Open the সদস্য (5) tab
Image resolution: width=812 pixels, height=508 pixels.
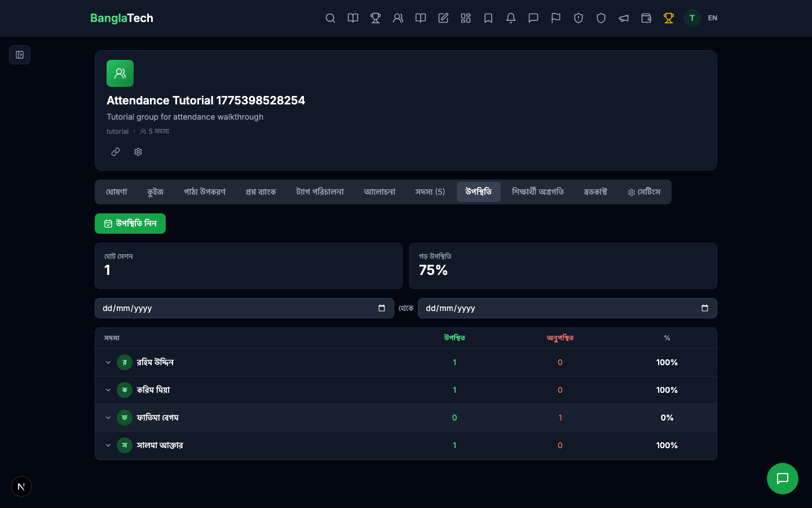430,192
